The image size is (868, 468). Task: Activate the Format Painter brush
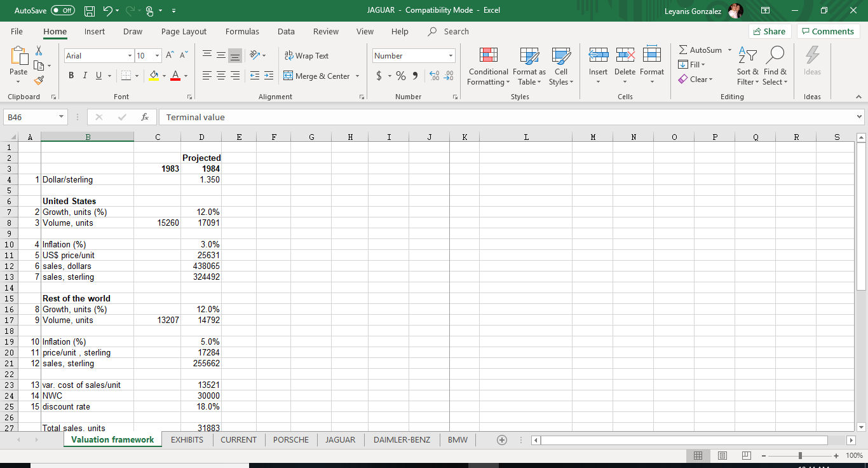click(x=39, y=79)
